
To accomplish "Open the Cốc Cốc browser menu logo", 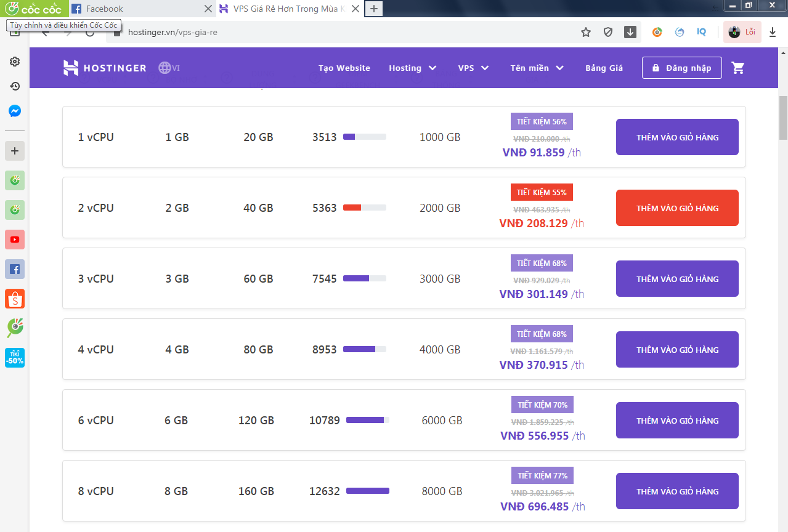I will [x=33, y=9].
